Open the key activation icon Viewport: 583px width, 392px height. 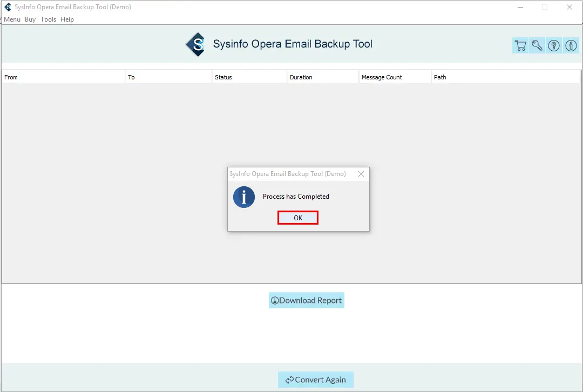click(537, 46)
